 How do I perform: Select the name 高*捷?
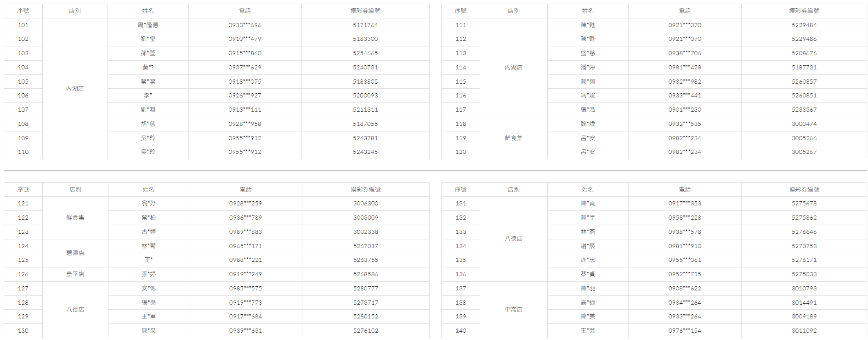(x=588, y=303)
